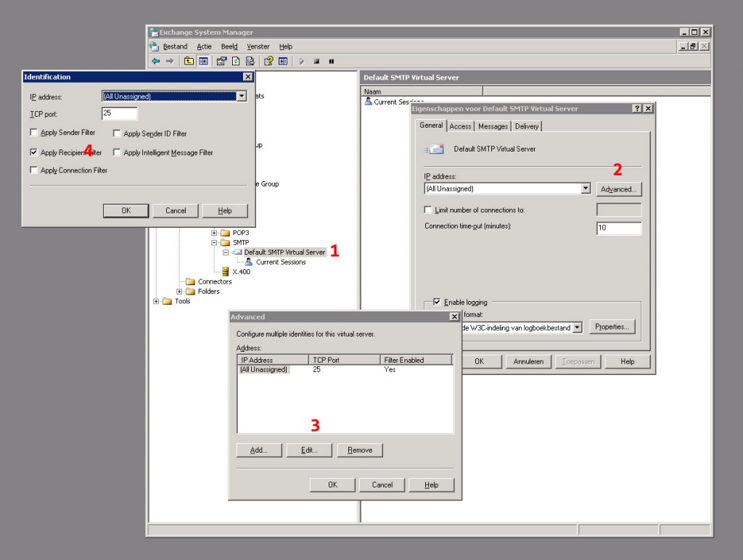Click the Naam column header

pyautogui.click(x=422, y=91)
